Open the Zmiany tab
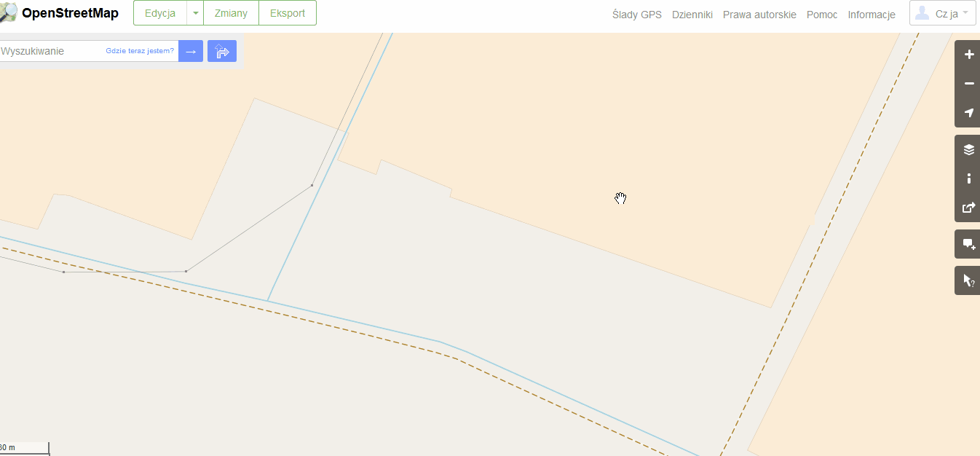Viewport: 980px width, 456px height. [231, 13]
